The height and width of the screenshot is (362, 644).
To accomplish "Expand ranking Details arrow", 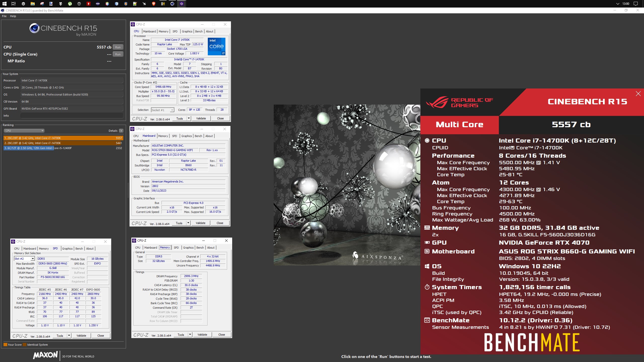I will 121,131.
